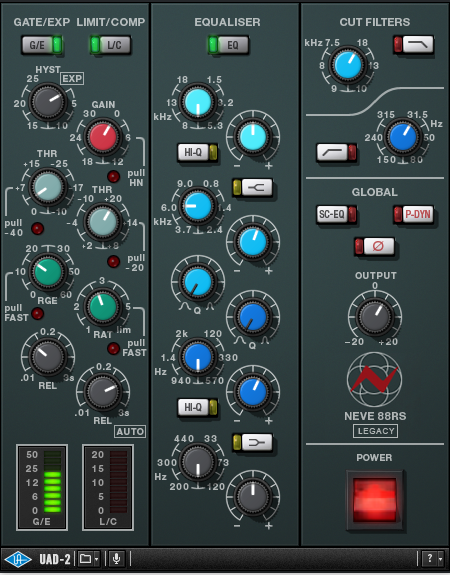This screenshot has height=575, width=450.
Task: Toggle the EQ enable switch
Action: click(228, 45)
